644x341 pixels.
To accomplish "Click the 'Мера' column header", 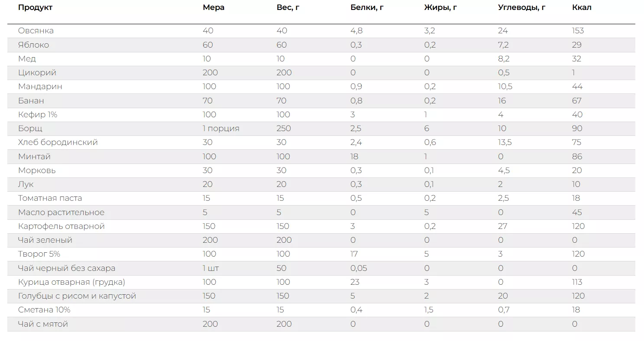I will click(214, 7).
